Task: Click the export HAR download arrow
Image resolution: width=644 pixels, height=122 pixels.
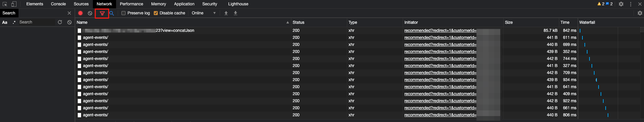Action: tap(236, 13)
